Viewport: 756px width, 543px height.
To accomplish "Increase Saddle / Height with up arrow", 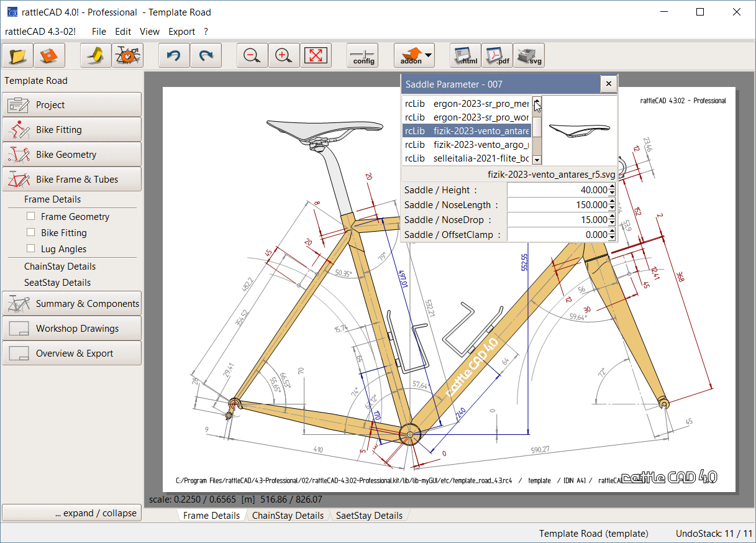I will tap(613, 187).
